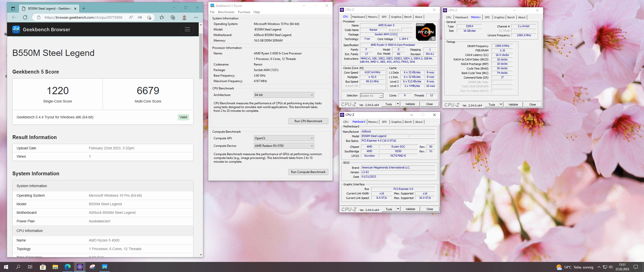Open Geekbench Help menu

coord(257,12)
